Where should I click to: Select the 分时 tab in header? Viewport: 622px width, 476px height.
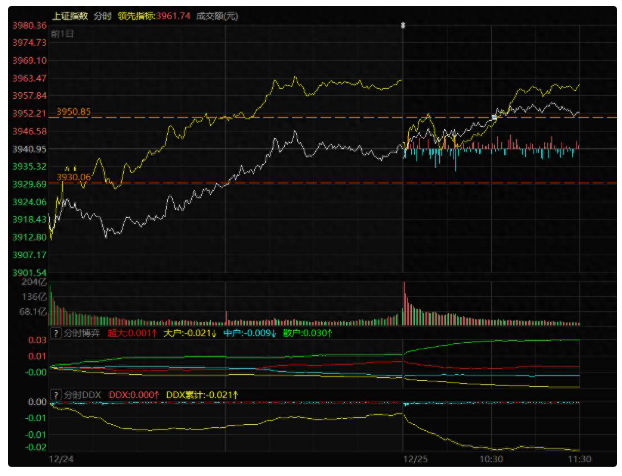[x=102, y=16]
